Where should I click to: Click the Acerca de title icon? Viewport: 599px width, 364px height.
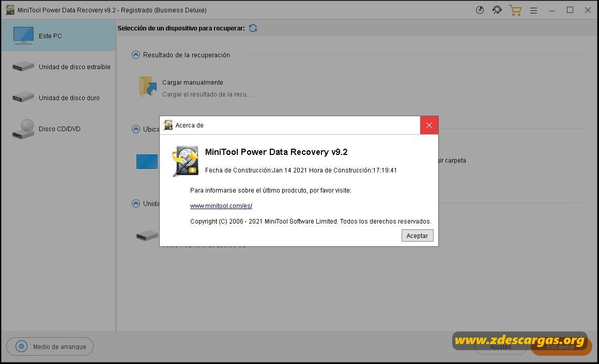pos(167,125)
